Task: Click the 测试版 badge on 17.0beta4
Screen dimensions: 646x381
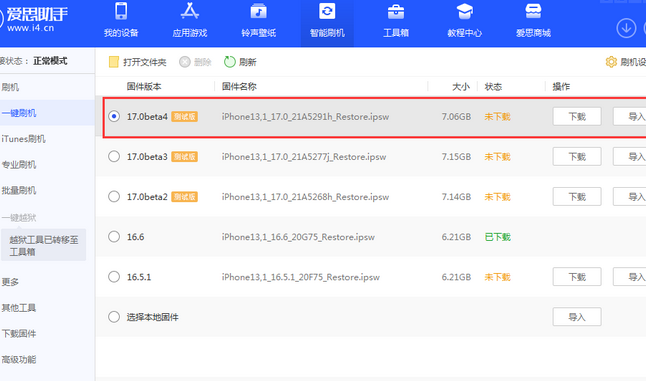Action: (x=185, y=117)
